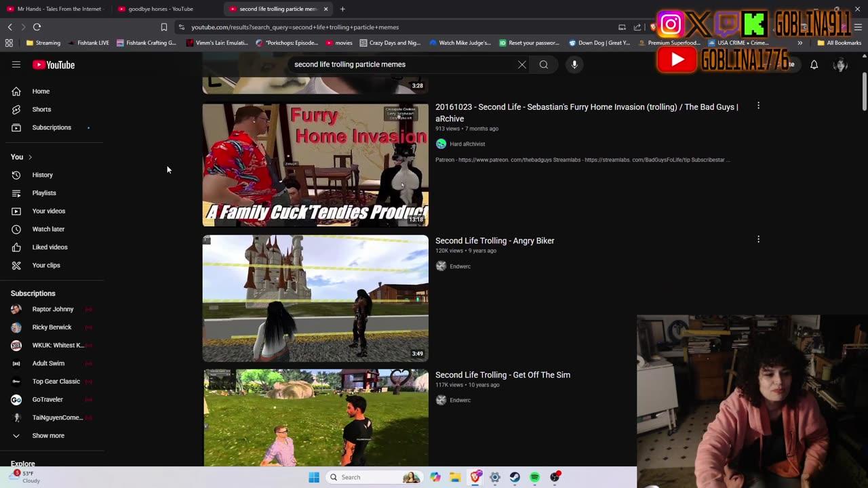Show hidden bookmarks with overflow chevron
The height and width of the screenshot is (488, 868).
click(x=800, y=43)
